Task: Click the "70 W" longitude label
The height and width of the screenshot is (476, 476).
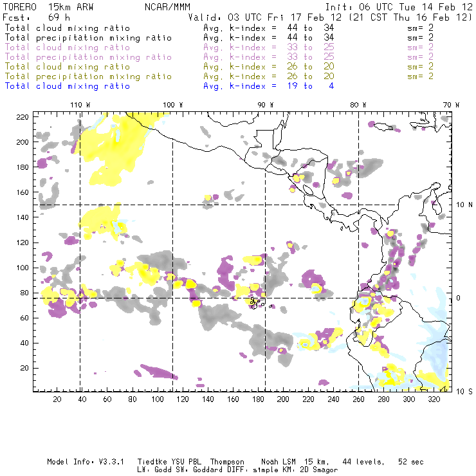Action: click(451, 105)
